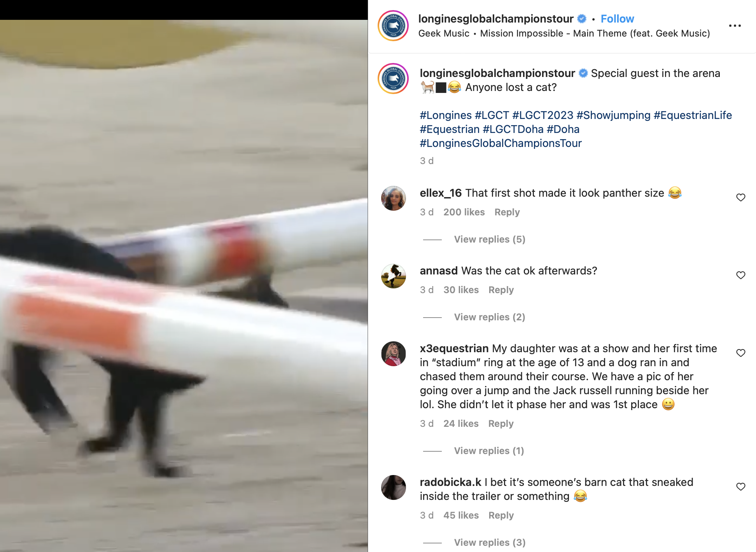Expand View replies (1) under x3equestrian
The width and height of the screenshot is (756, 552).
pyautogui.click(x=489, y=451)
